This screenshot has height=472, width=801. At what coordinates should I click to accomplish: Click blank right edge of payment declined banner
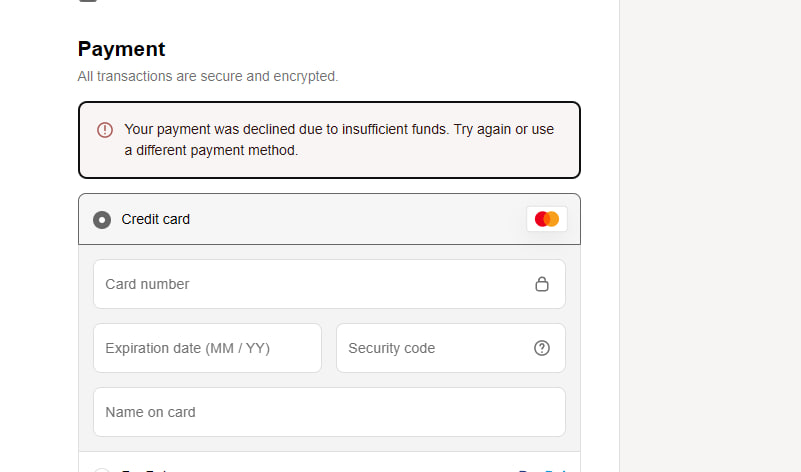click(566, 140)
